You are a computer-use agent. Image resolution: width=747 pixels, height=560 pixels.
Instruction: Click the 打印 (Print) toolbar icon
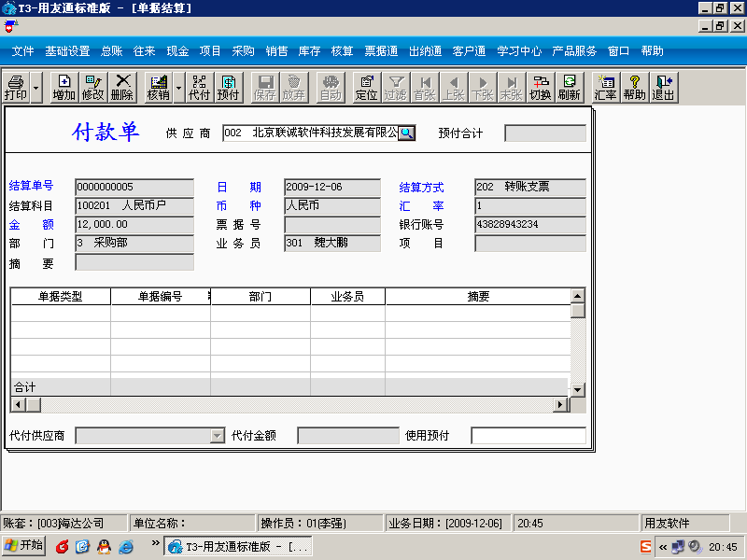[16, 88]
